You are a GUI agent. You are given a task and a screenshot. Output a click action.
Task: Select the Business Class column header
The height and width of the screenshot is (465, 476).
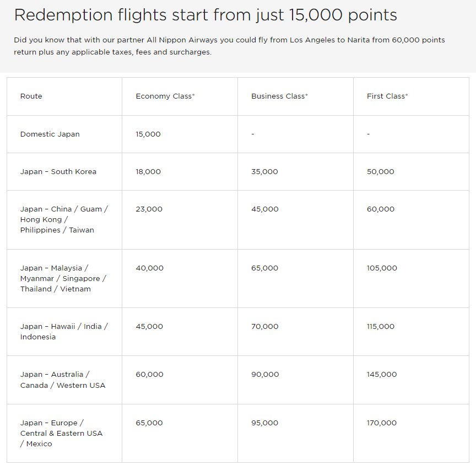click(x=279, y=96)
